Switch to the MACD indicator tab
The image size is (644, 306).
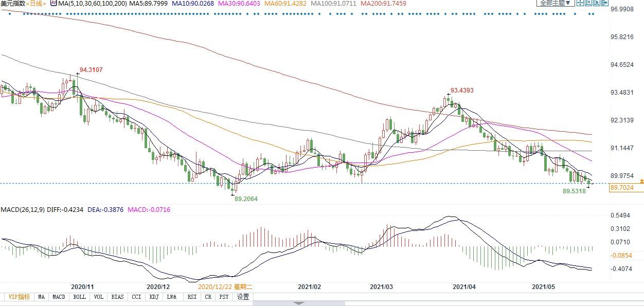(59, 297)
